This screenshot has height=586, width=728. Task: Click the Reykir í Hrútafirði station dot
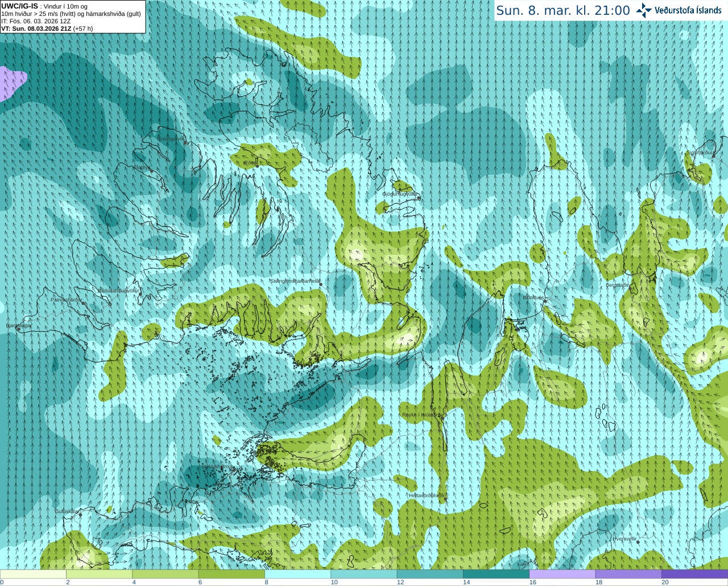(442, 418)
